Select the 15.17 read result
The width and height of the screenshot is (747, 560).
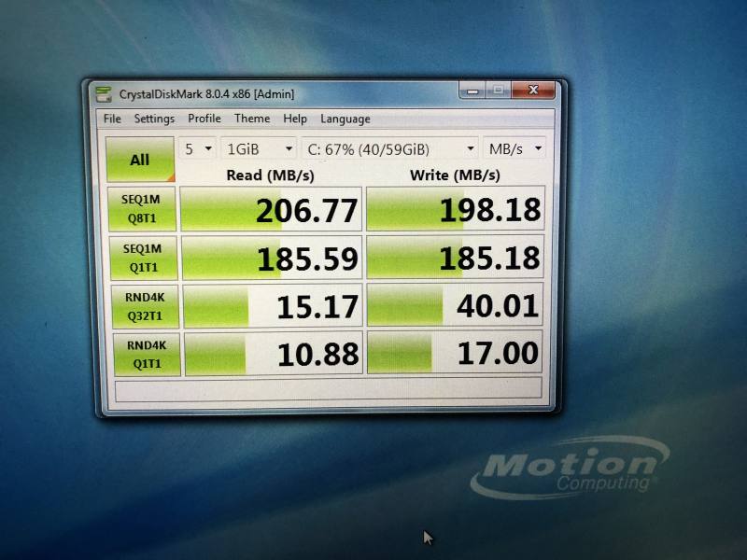click(273, 307)
